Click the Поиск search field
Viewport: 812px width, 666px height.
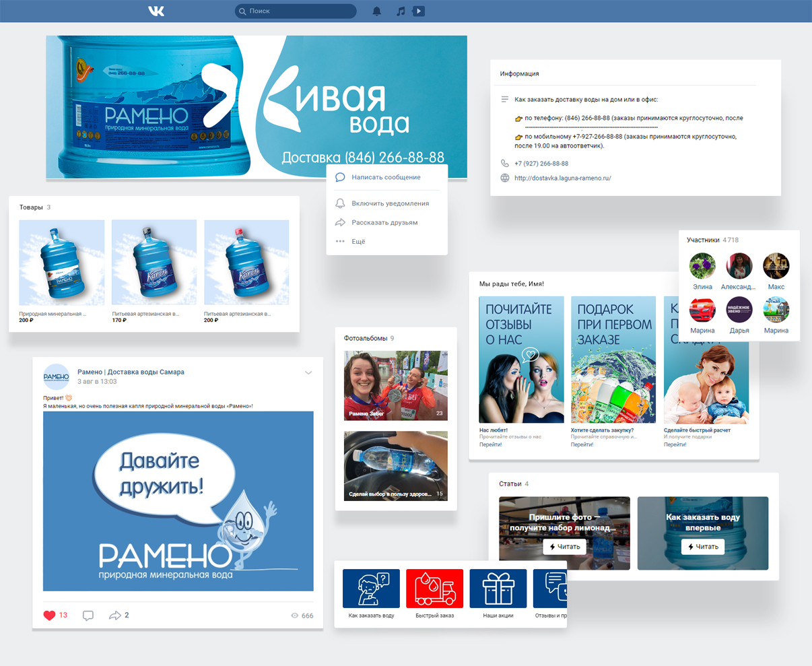tap(296, 11)
